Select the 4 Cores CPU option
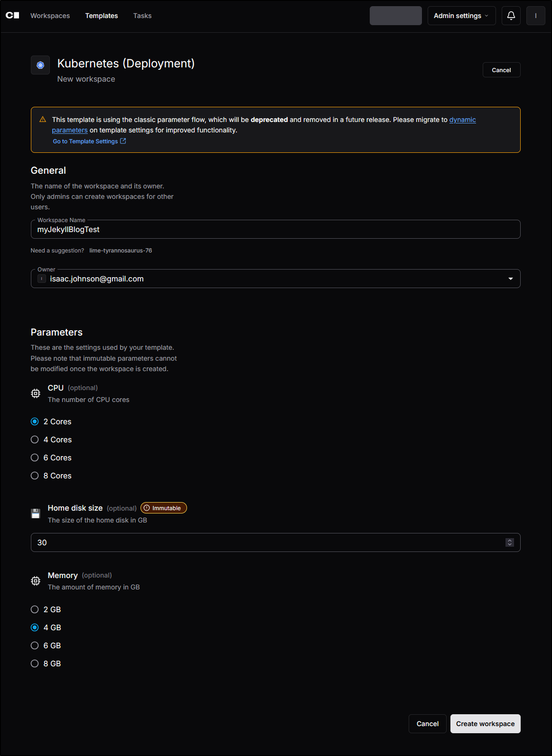 [x=34, y=439]
